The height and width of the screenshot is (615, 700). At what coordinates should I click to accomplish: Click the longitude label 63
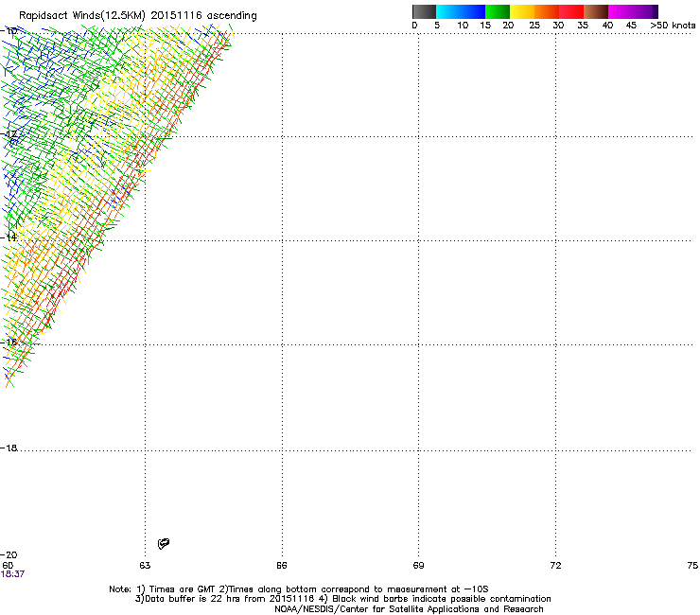click(x=145, y=566)
